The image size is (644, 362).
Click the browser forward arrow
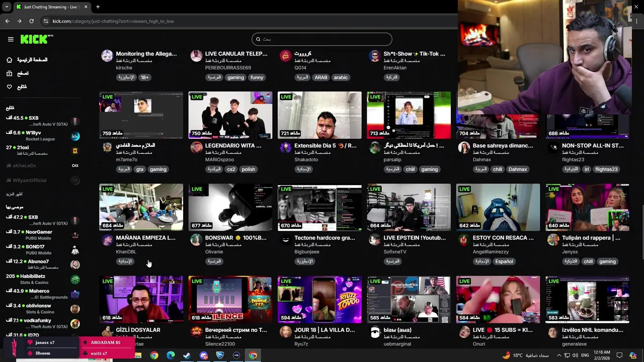[x=19, y=21]
